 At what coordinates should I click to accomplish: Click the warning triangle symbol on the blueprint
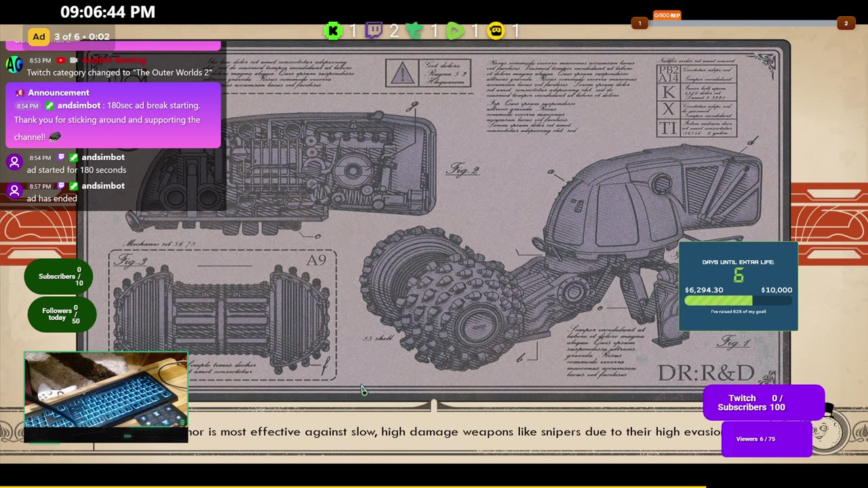[402, 73]
